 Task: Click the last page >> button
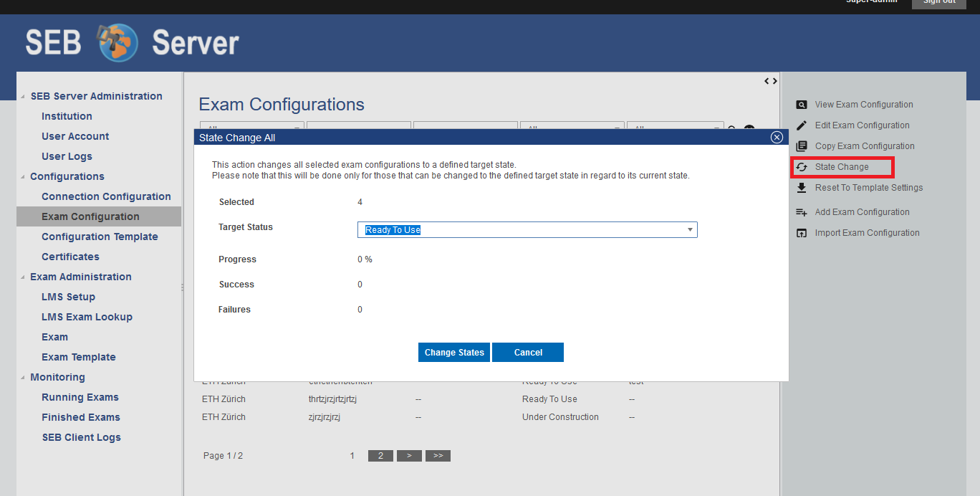[438, 456]
